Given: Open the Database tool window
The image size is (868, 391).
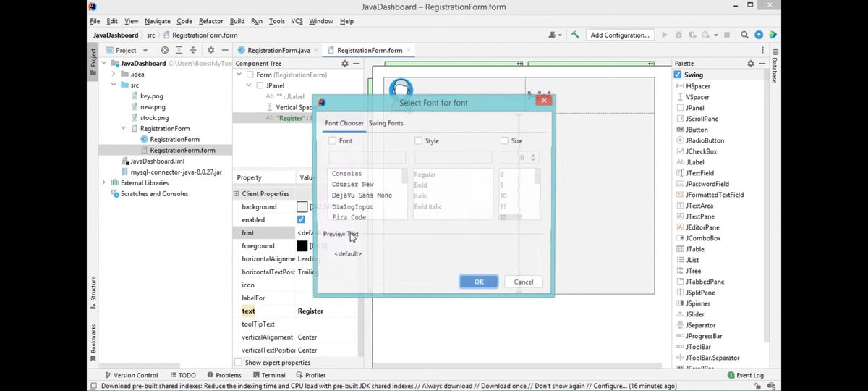Looking at the screenshot, I should click(775, 66).
